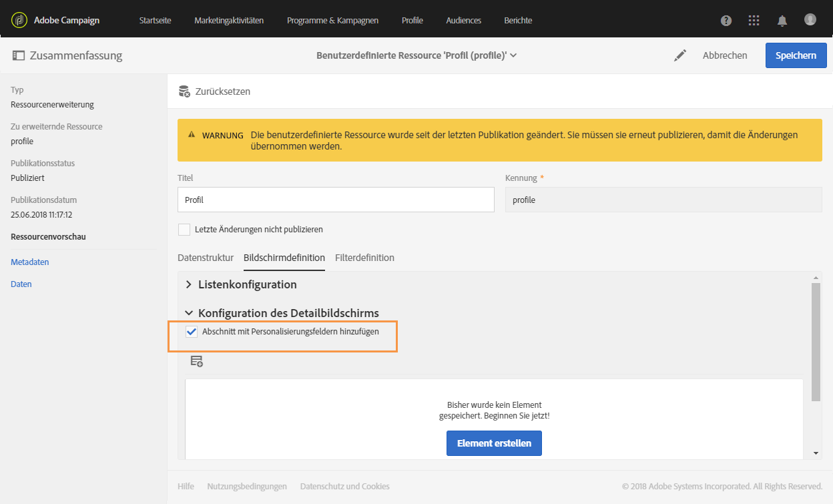Click the Adobe Campaign logo icon
The width and height of the screenshot is (833, 504).
tap(20, 20)
